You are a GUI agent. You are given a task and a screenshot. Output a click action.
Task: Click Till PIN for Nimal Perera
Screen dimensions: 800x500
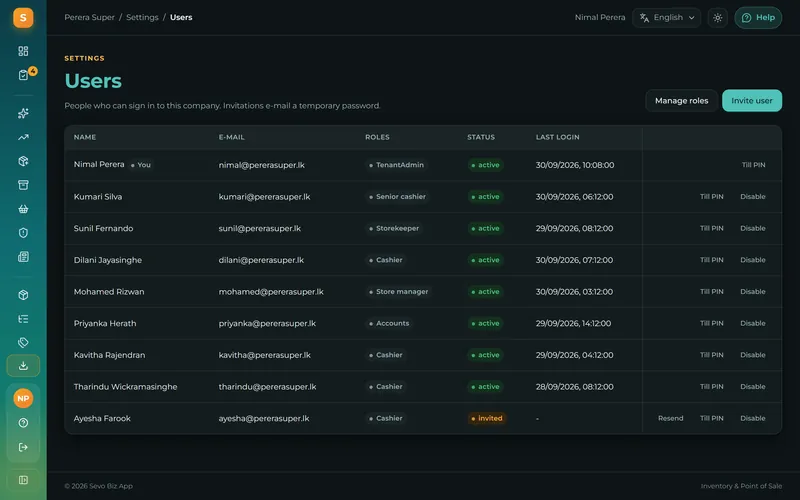pos(754,165)
